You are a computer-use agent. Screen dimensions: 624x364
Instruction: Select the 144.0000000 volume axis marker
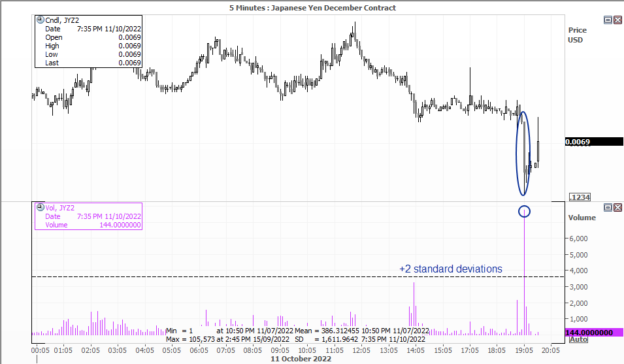[x=594, y=333]
